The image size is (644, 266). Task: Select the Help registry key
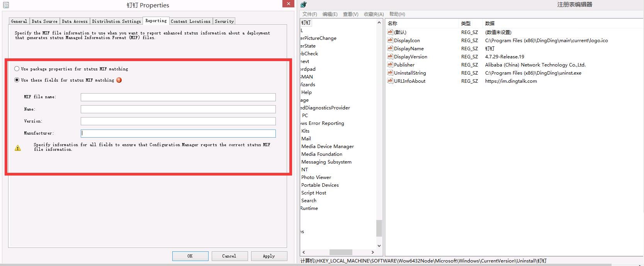click(306, 92)
